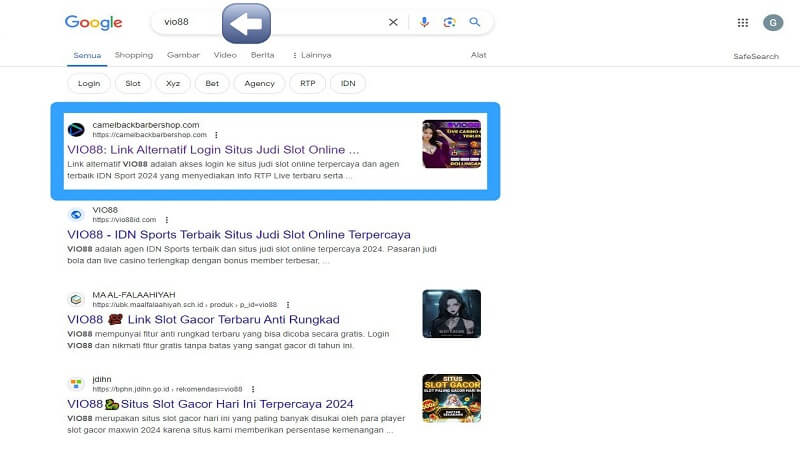Screen dimensions: 800x450
Task: Click the Google logo
Action: (93, 22)
